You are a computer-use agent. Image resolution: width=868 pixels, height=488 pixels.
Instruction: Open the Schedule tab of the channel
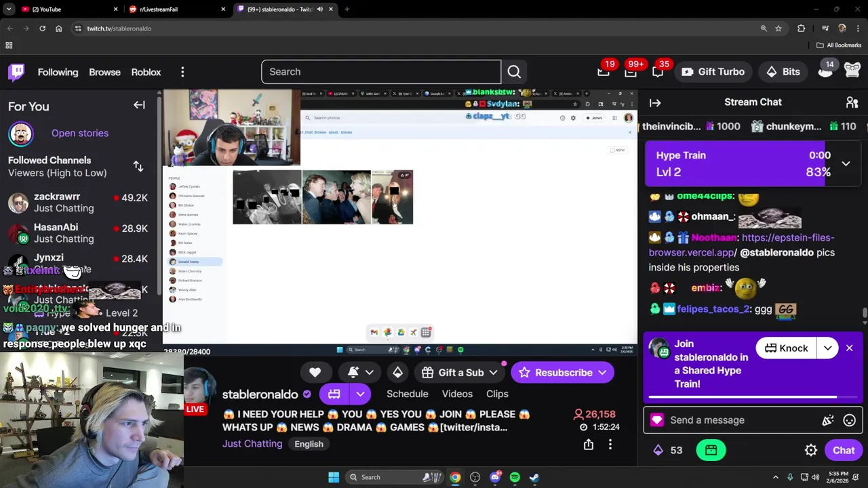click(407, 394)
